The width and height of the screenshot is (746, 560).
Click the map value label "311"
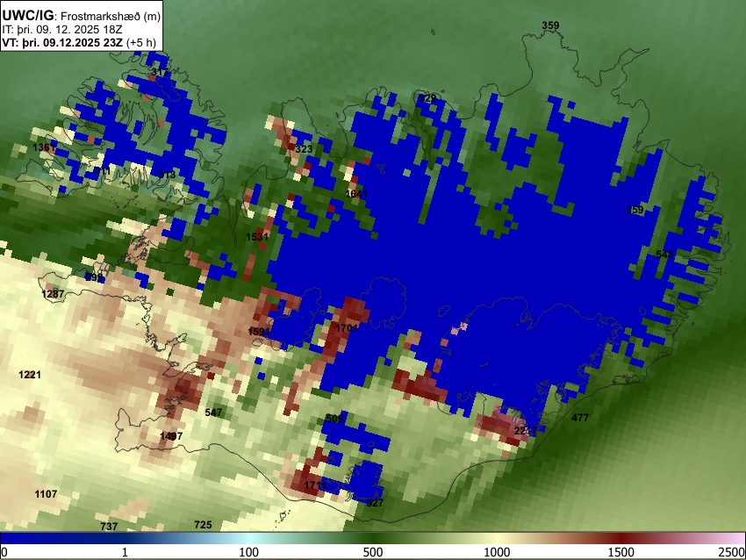(x=102, y=171)
